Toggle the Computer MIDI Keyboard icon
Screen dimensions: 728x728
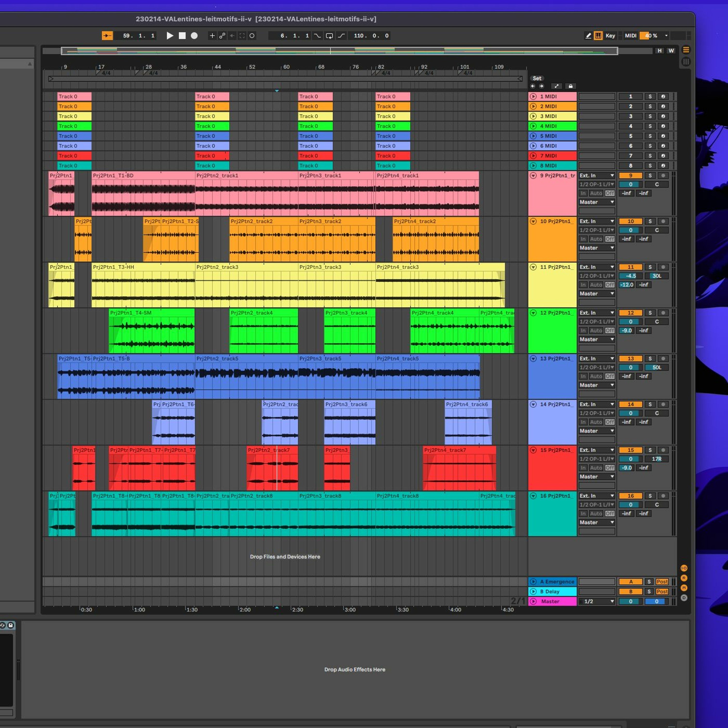[598, 36]
